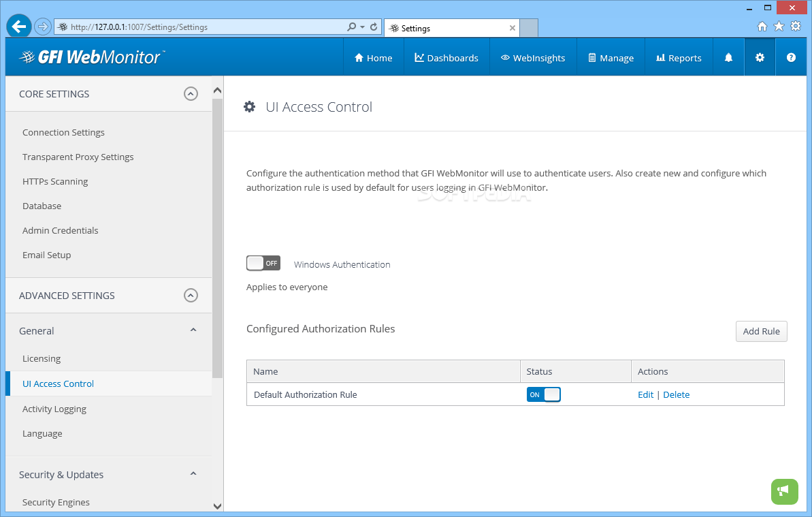Collapse the Advanced Settings section
The image size is (812, 517).
point(191,295)
